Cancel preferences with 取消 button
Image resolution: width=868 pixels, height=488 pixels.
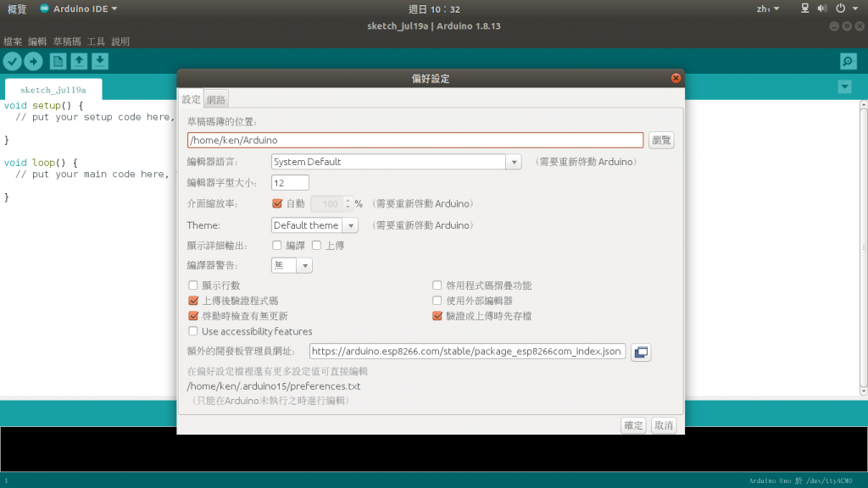coord(664,425)
